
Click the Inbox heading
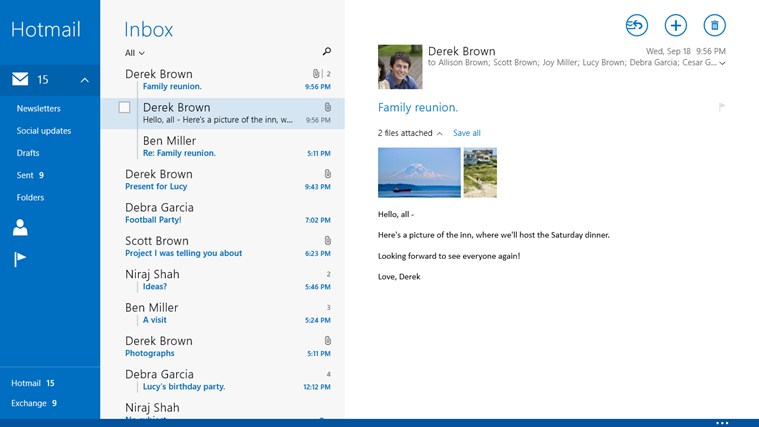click(149, 30)
